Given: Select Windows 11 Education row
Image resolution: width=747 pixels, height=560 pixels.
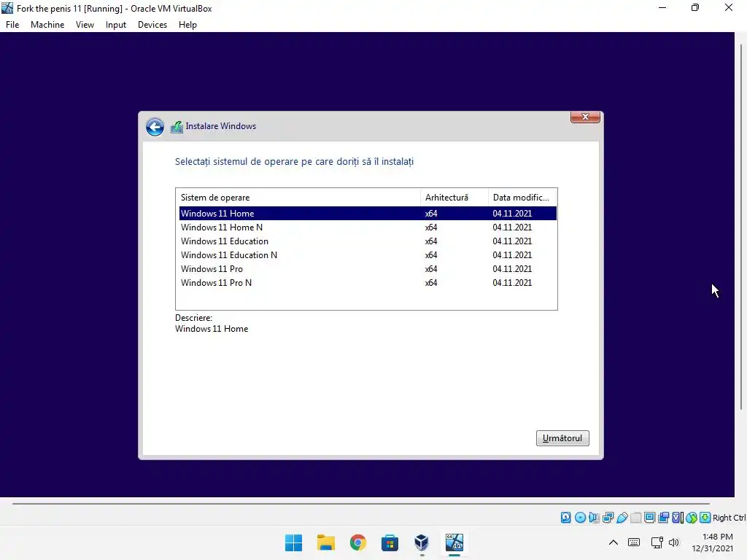Looking at the screenshot, I should point(368,241).
